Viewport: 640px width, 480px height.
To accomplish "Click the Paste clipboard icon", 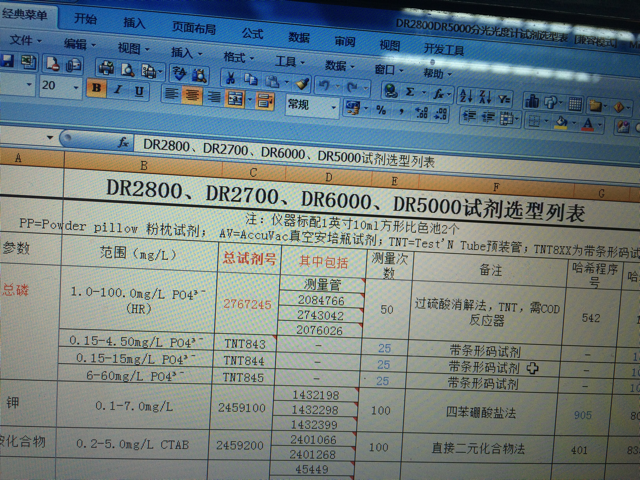I will (272, 81).
